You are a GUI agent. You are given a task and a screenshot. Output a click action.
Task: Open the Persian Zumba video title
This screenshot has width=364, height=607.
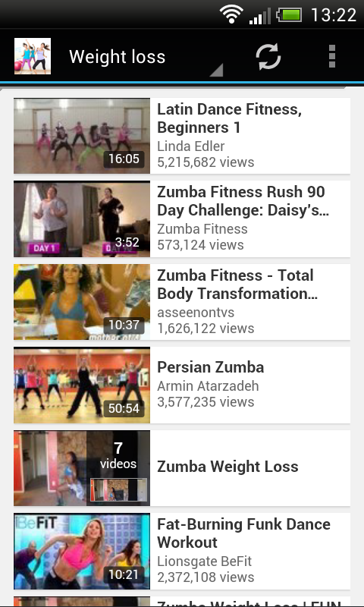pyautogui.click(x=210, y=367)
